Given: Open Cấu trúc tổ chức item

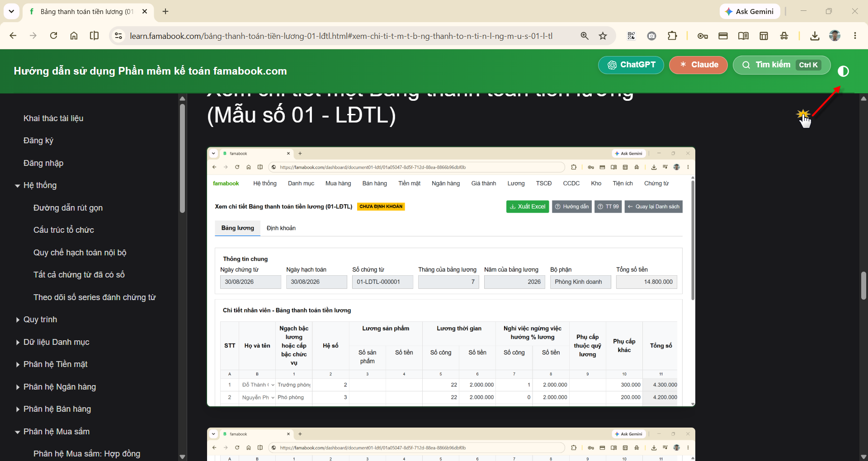Looking at the screenshot, I should (x=64, y=230).
